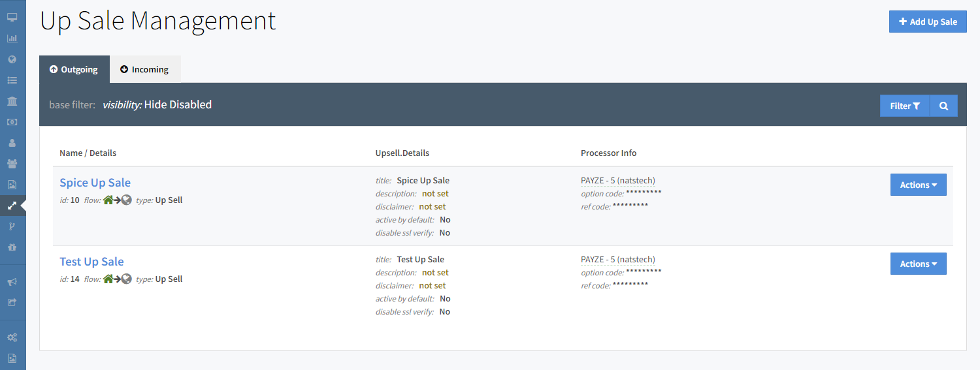Open the bar chart reports sidebar icon

12,39
